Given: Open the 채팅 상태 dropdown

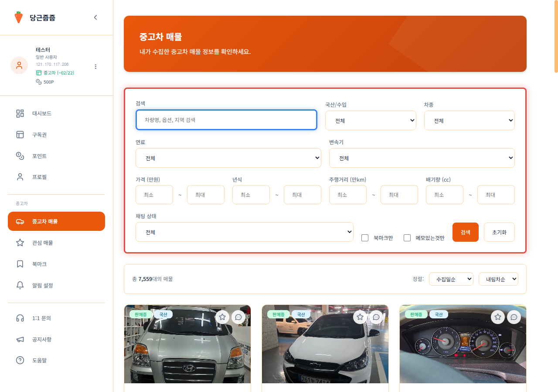Looking at the screenshot, I should pos(244,232).
